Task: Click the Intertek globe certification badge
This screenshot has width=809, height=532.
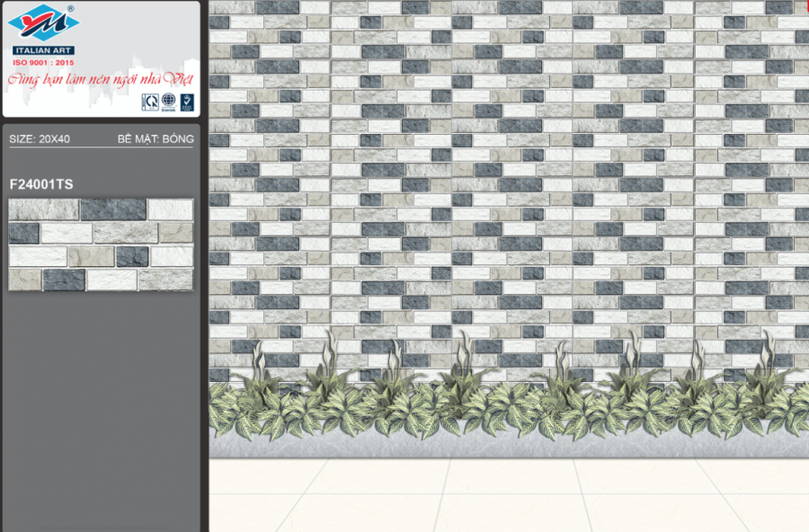Action: pos(167,102)
